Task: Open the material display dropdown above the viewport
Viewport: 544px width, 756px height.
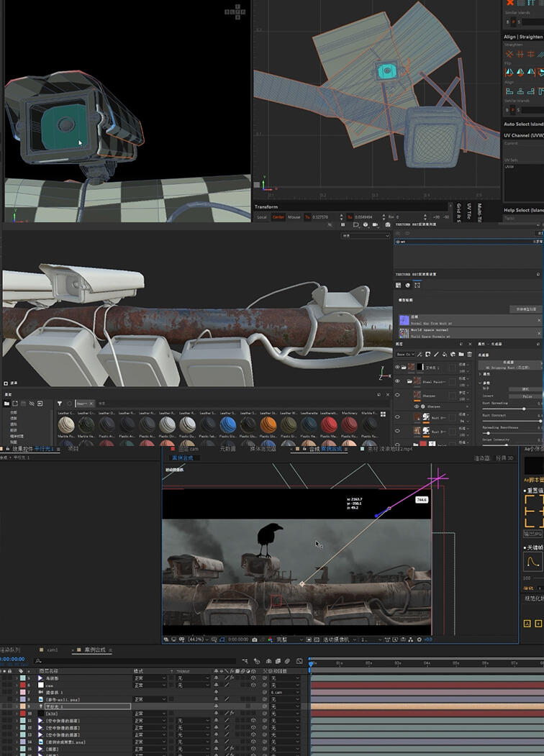Action: tap(365, 236)
